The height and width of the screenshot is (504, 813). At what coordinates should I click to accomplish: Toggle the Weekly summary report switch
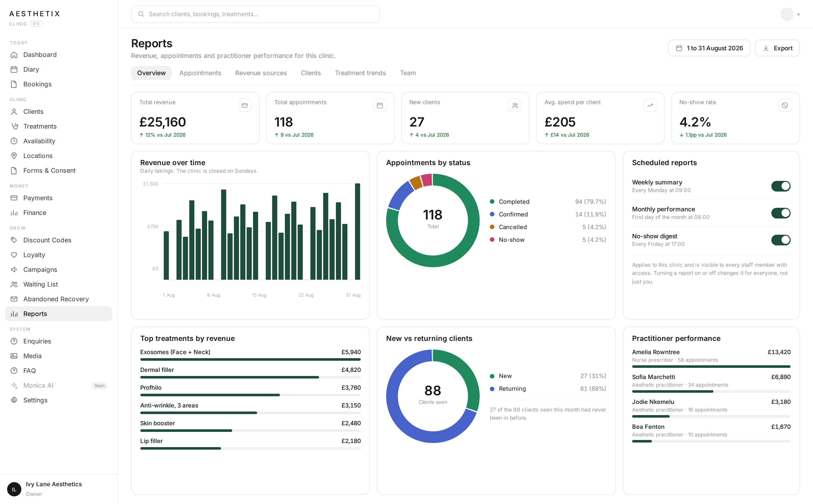[x=781, y=186]
